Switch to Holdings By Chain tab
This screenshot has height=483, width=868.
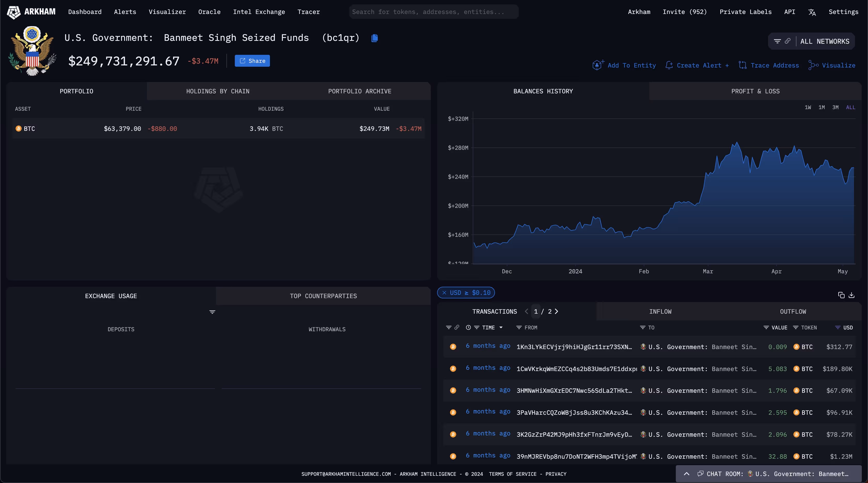tap(218, 91)
